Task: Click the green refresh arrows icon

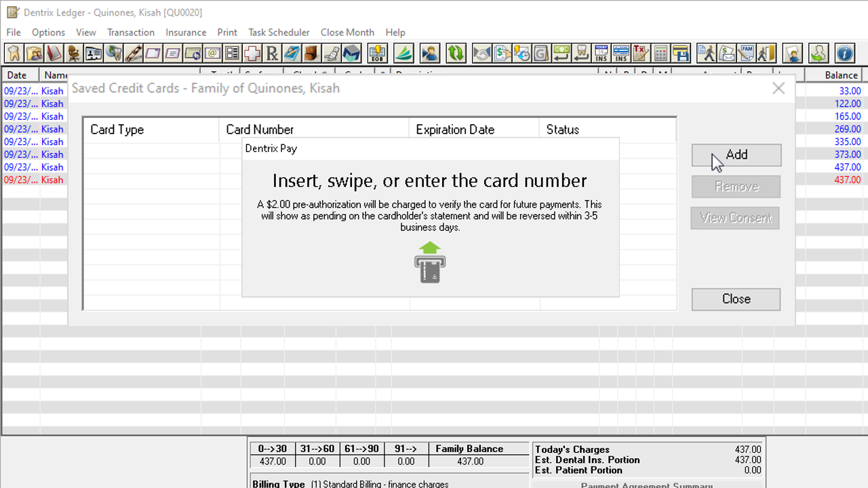Action: 456,53
